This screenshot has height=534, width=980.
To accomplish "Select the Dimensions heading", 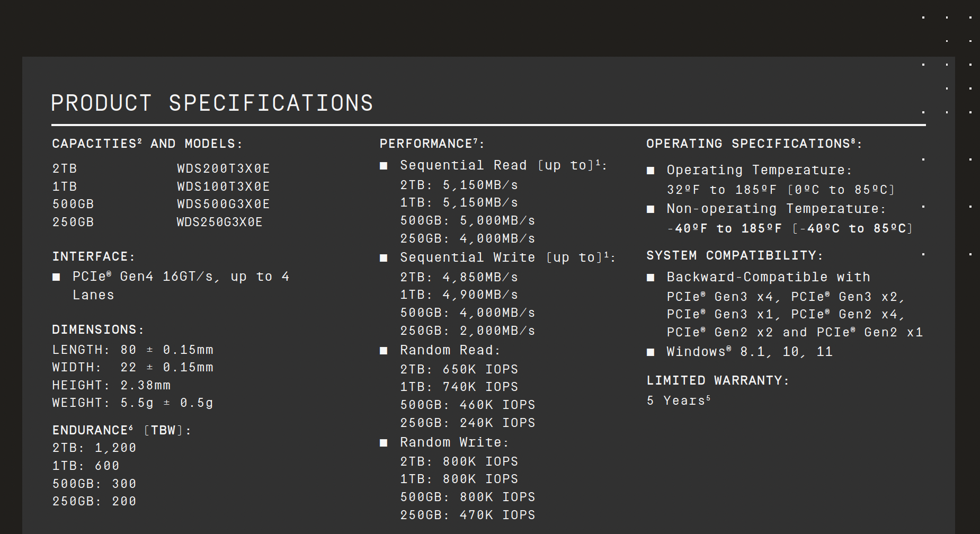I will click(x=97, y=330).
